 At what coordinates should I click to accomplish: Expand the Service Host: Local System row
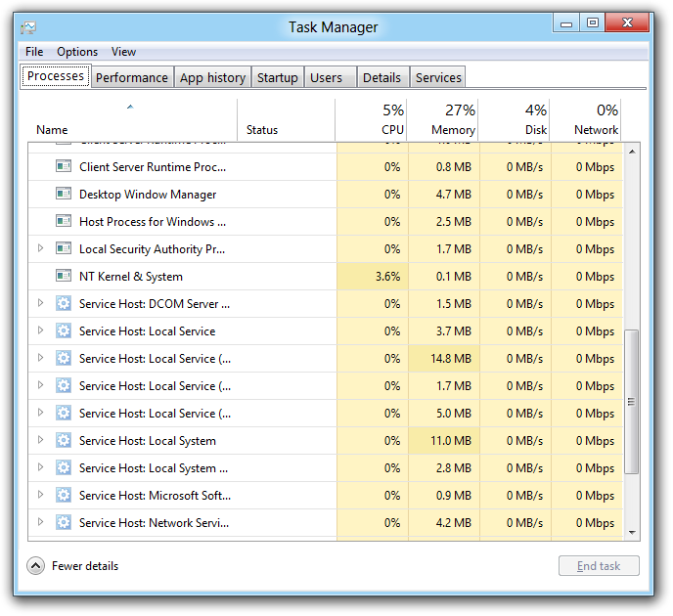[40, 441]
